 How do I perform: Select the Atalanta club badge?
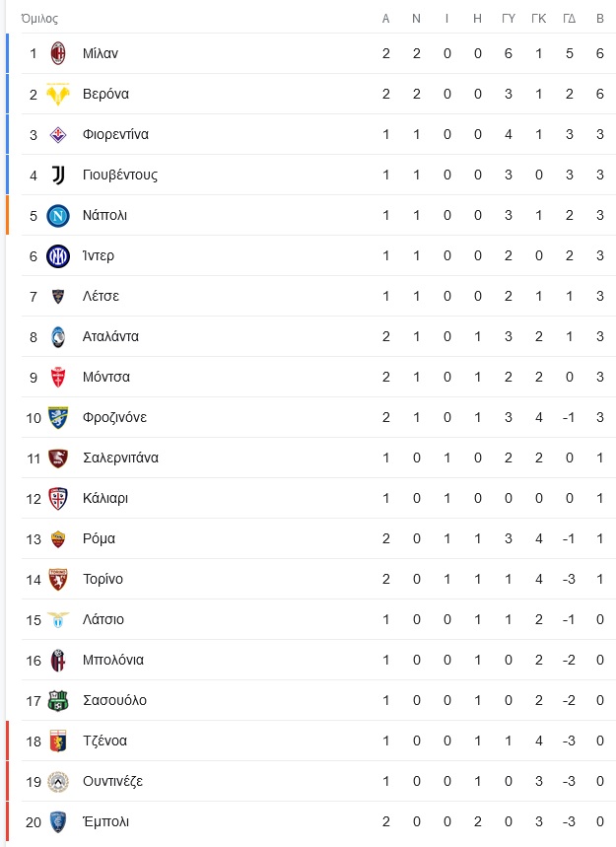click(x=58, y=336)
